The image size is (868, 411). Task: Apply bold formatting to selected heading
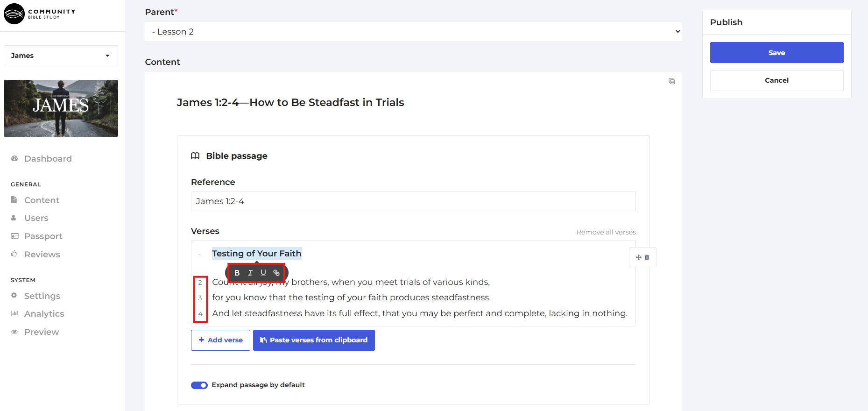237,273
